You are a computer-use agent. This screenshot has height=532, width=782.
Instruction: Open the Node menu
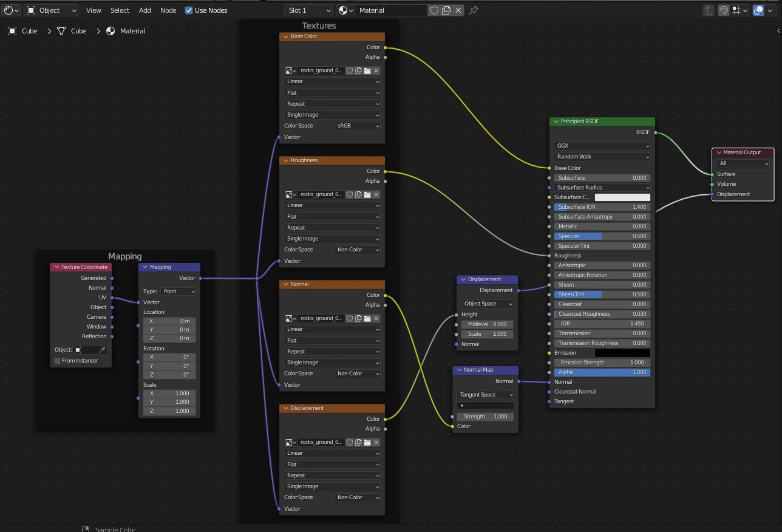pyautogui.click(x=168, y=10)
